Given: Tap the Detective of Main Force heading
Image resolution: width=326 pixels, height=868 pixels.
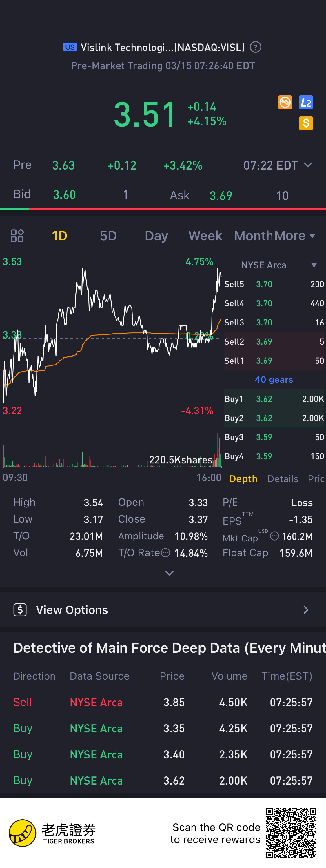Looking at the screenshot, I should coord(170,648).
